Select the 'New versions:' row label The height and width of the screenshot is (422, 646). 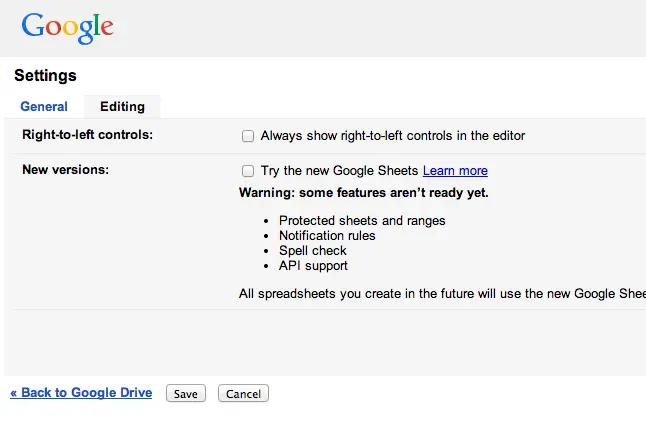[65, 170]
